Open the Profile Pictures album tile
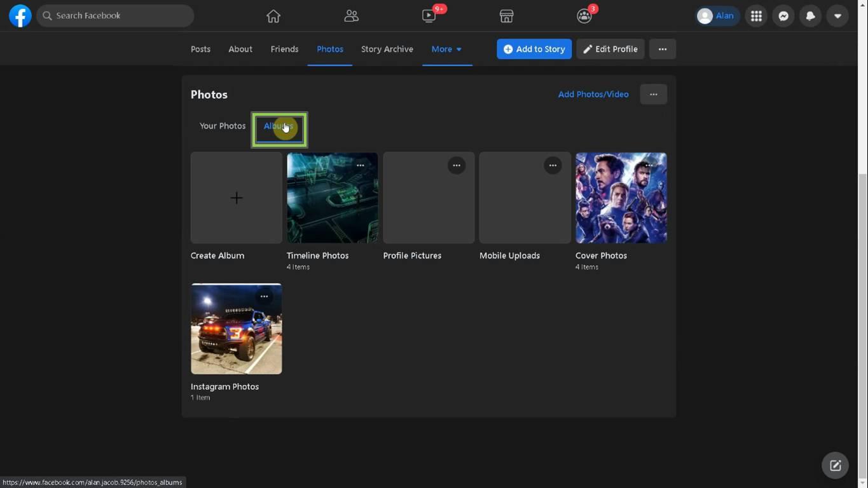The height and width of the screenshot is (488, 868). click(429, 198)
